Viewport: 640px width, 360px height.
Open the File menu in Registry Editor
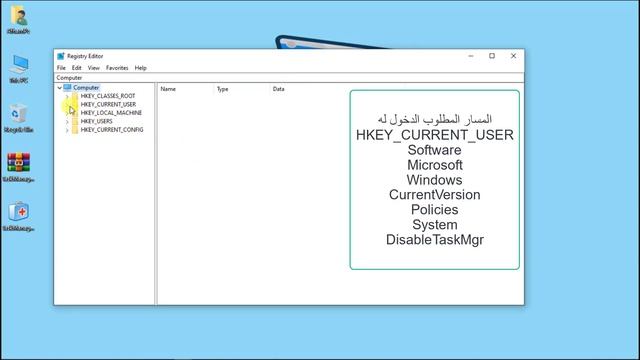tap(61, 68)
